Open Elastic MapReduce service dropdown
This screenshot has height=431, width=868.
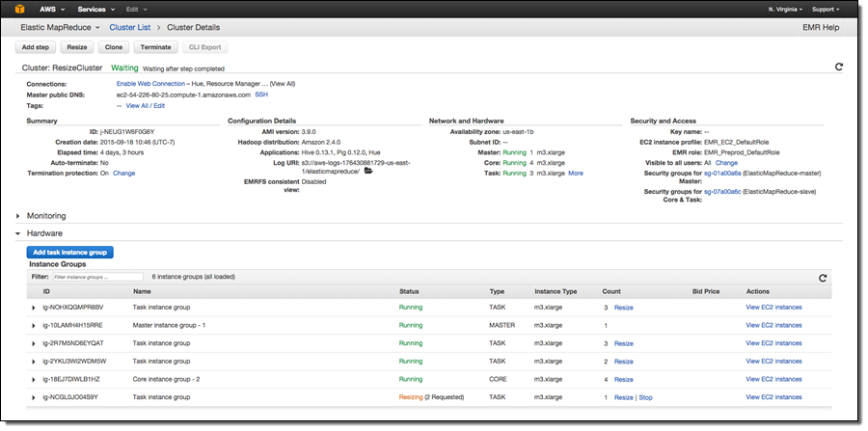pyautogui.click(x=61, y=27)
